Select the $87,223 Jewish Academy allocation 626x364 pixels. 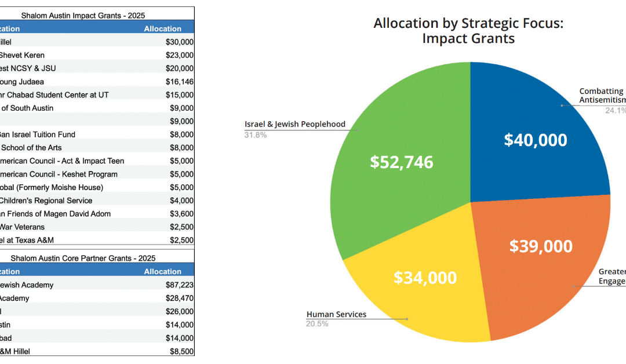point(180,285)
